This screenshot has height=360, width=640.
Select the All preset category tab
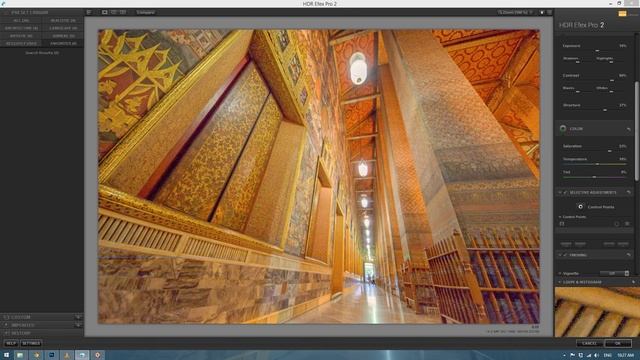click(x=21, y=20)
